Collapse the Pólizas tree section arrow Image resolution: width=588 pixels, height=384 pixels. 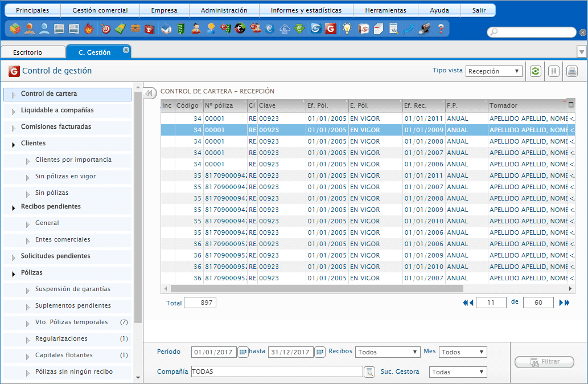click(x=14, y=274)
